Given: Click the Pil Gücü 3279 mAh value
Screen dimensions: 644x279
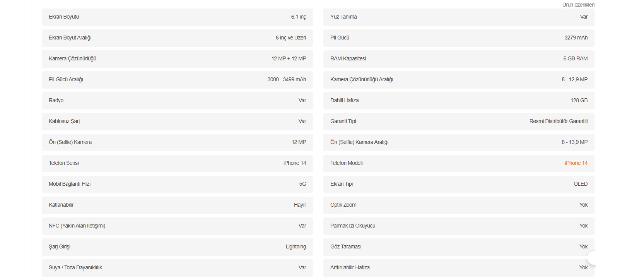Looking at the screenshot, I should click(x=576, y=38).
